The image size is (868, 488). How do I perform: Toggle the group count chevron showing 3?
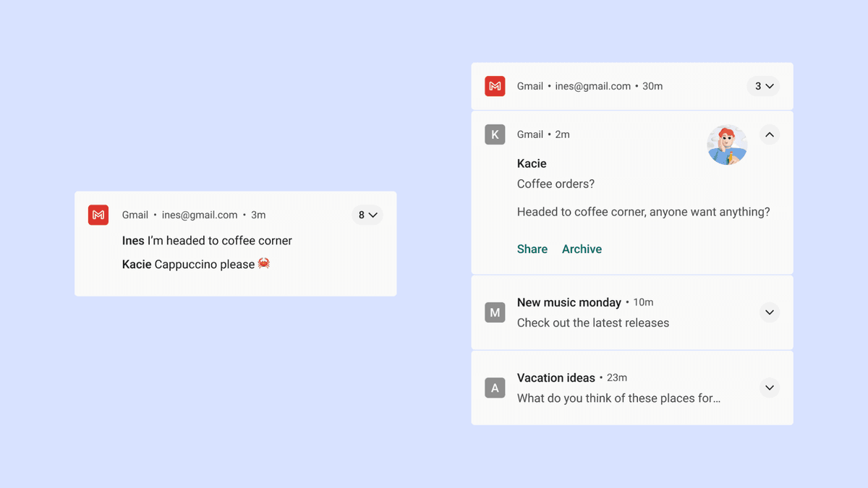763,86
